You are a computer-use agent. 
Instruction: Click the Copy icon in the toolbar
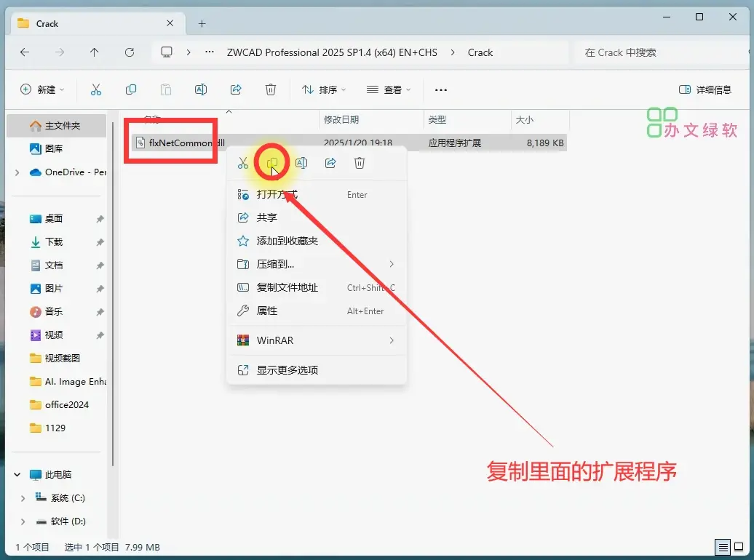point(131,90)
